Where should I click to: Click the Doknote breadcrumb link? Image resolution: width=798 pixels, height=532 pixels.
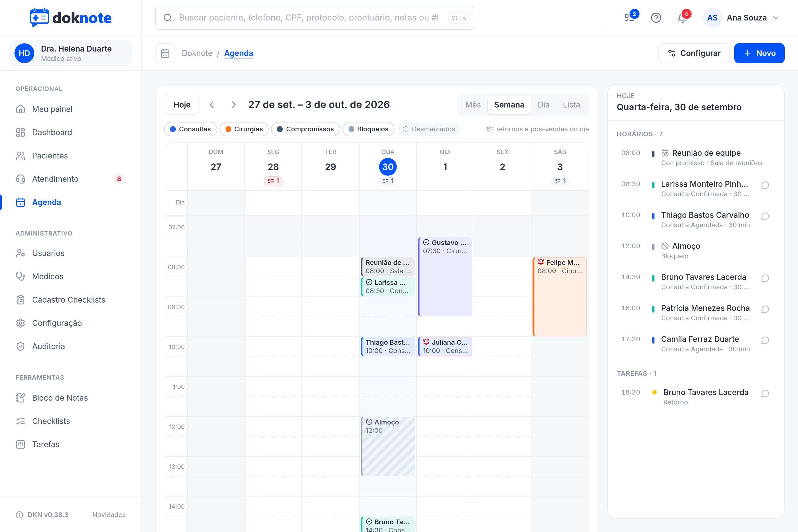[x=197, y=53]
